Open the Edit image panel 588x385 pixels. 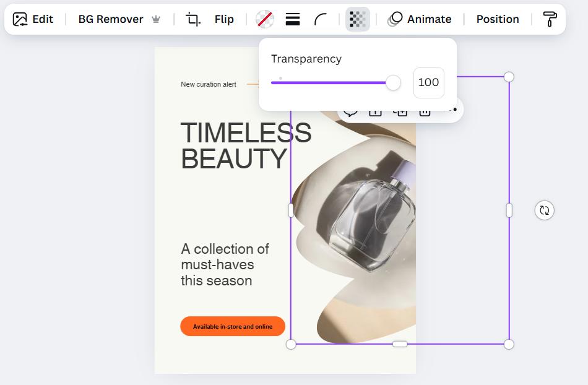coord(33,19)
